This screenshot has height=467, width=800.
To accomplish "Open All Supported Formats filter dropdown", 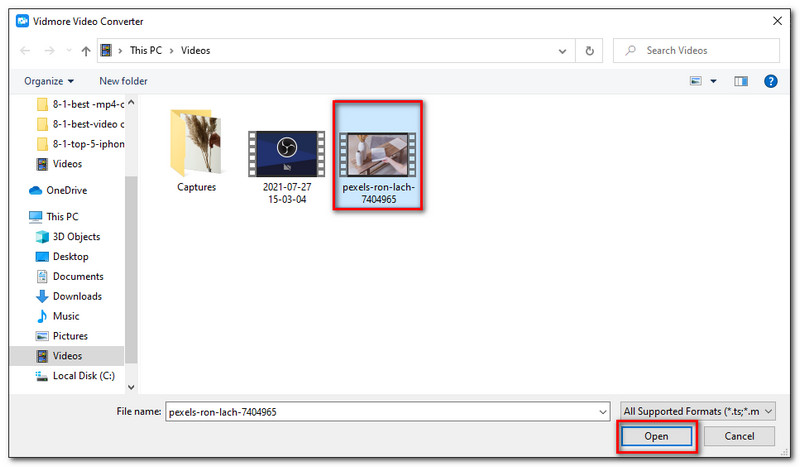I will 697,411.
